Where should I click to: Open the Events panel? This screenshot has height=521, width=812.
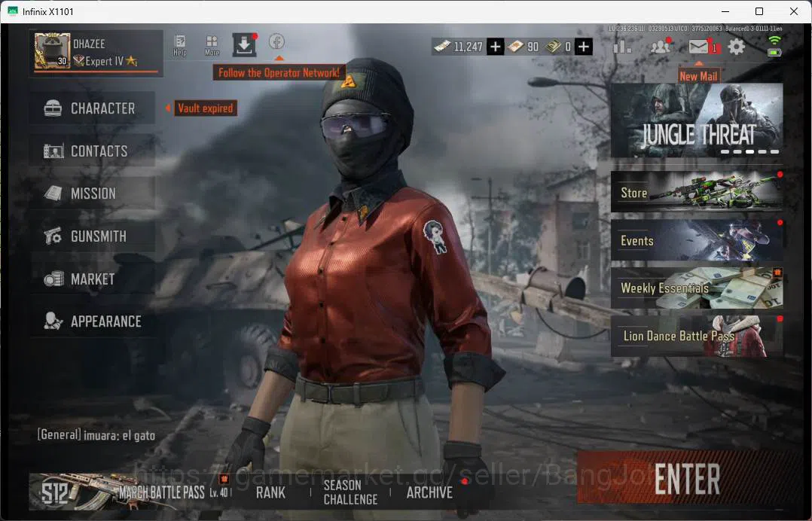click(x=697, y=239)
